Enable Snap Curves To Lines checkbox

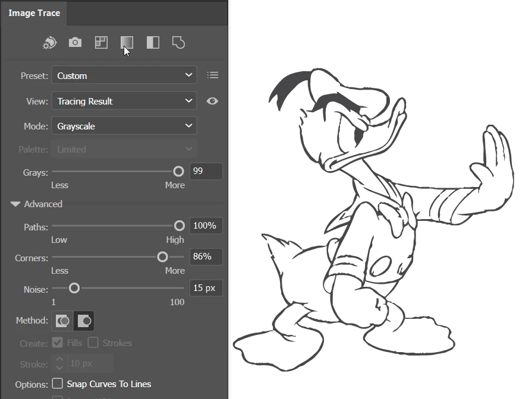coord(57,384)
